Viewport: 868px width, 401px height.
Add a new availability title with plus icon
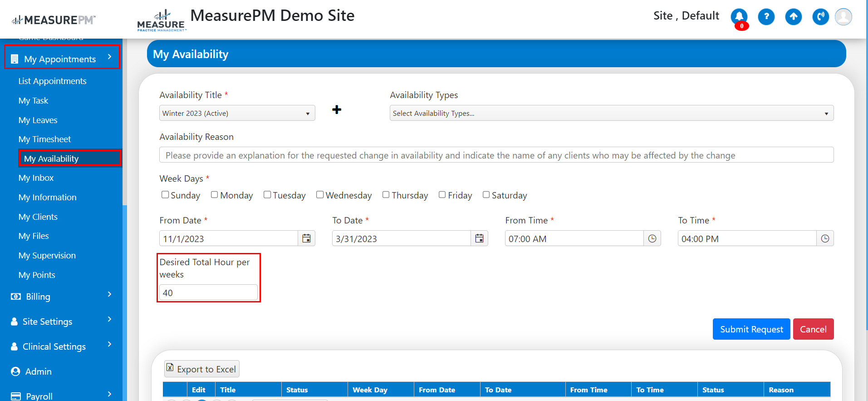pyautogui.click(x=337, y=109)
